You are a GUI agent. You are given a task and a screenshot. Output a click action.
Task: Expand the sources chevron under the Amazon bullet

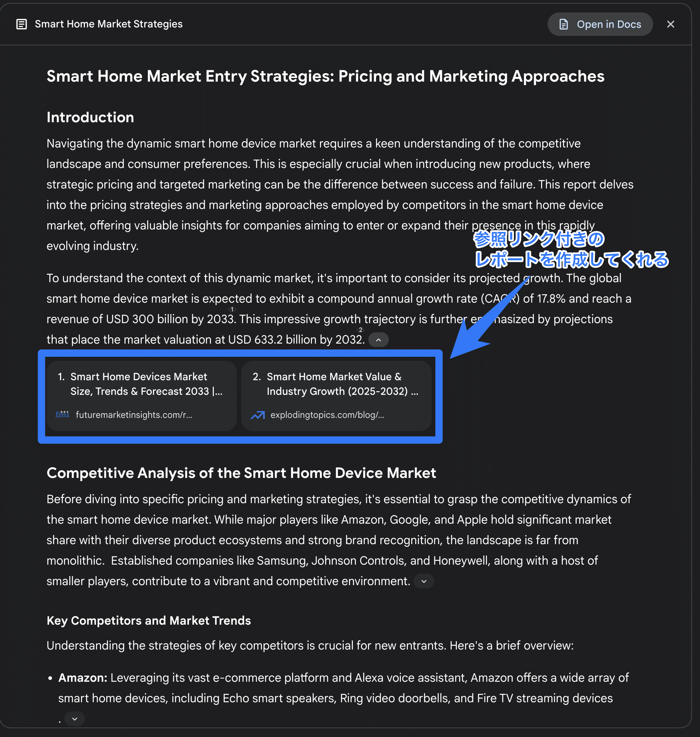click(75, 719)
